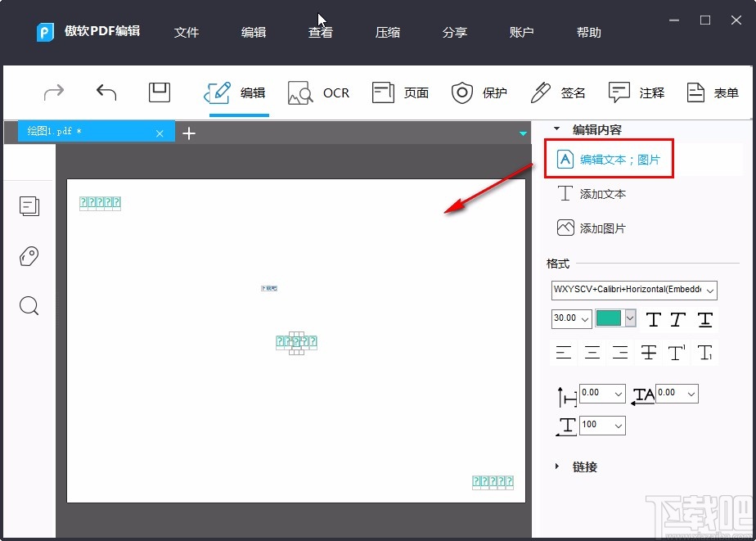The height and width of the screenshot is (541, 756).
Task: Open the font size dropdown showing 30.00
Action: tap(571, 319)
